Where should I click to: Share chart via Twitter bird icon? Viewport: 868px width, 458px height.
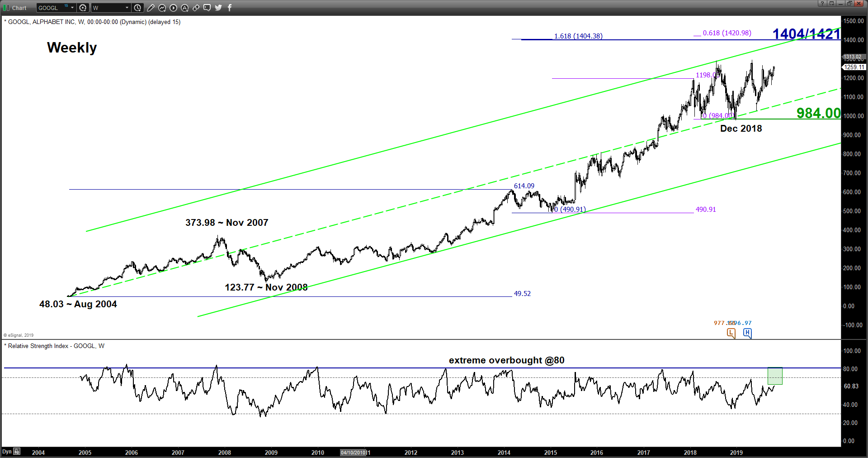pyautogui.click(x=218, y=8)
